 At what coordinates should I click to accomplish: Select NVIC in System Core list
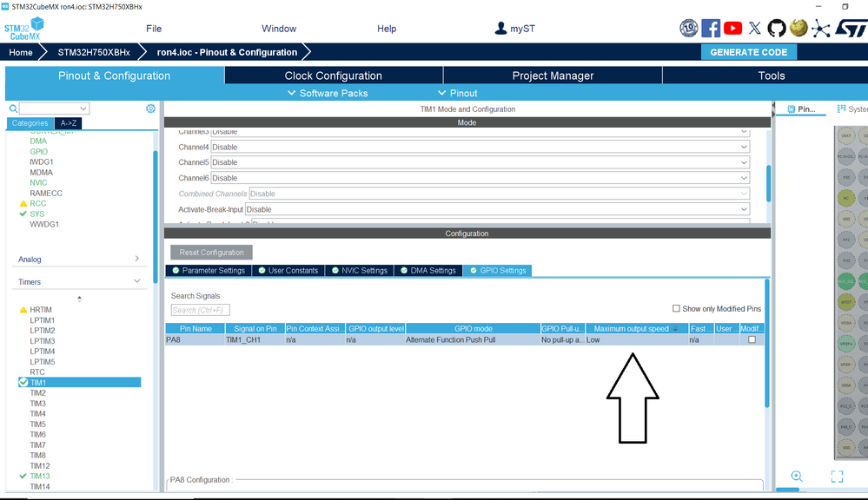pyautogui.click(x=38, y=182)
